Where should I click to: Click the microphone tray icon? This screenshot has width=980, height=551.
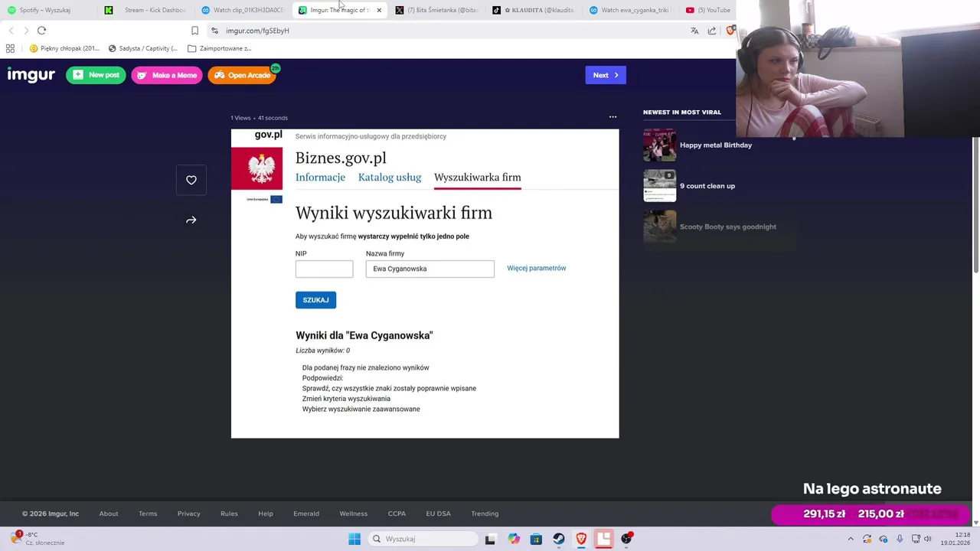900,539
